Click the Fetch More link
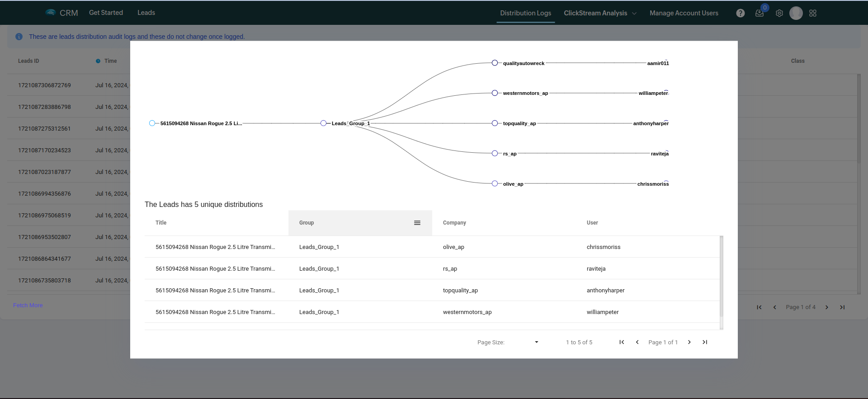The width and height of the screenshot is (868, 399). tap(28, 305)
